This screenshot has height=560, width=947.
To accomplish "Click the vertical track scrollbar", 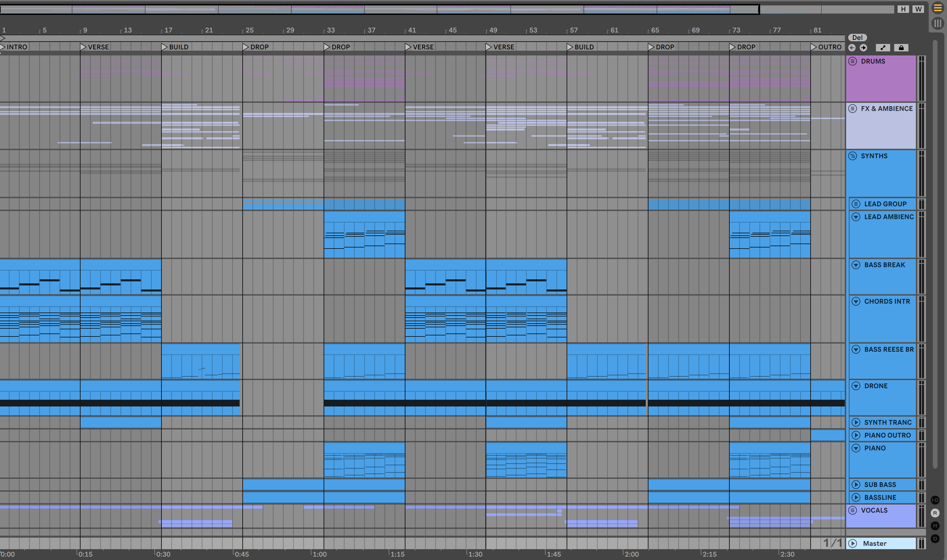I will 935,254.
